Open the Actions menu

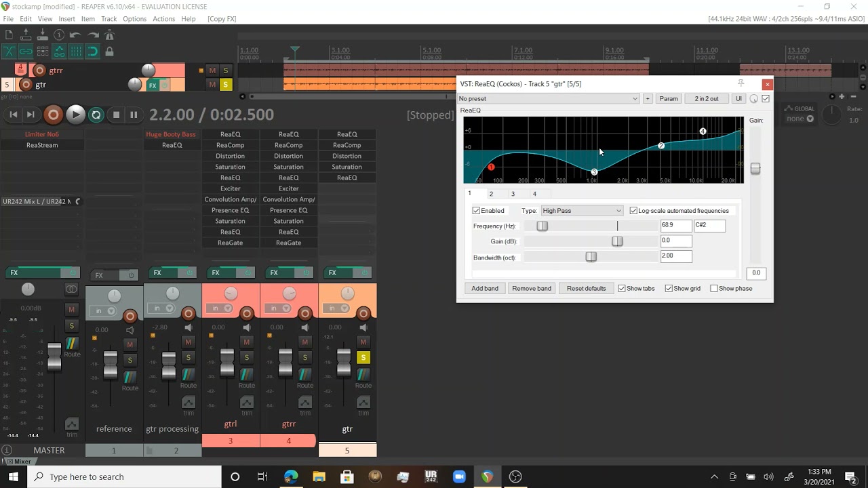coord(163,19)
